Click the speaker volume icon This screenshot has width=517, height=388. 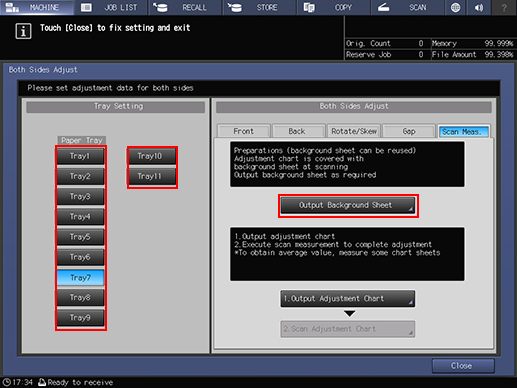point(479,7)
